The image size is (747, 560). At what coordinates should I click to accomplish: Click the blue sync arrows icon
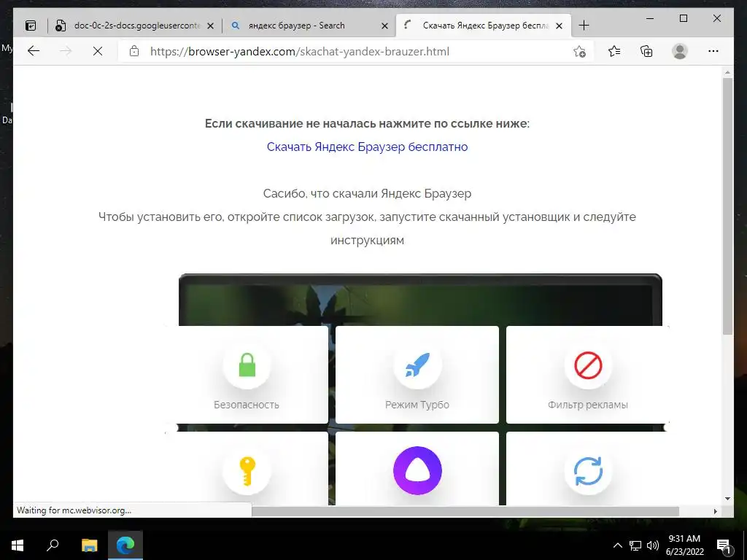[x=588, y=471]
